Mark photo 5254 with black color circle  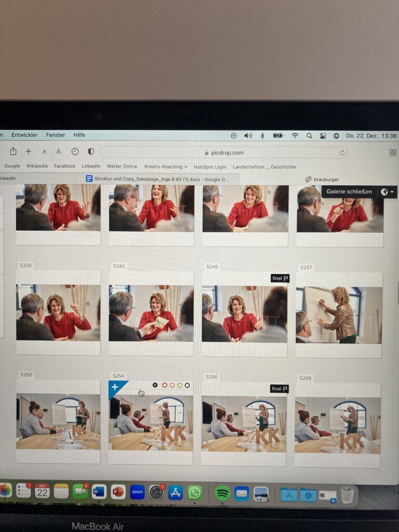[x=187, y=385]
